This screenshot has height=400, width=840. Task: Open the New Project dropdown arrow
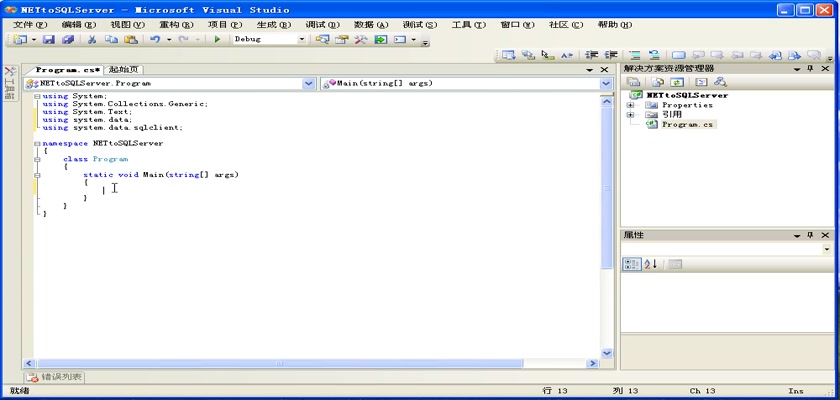coord(33,39)
